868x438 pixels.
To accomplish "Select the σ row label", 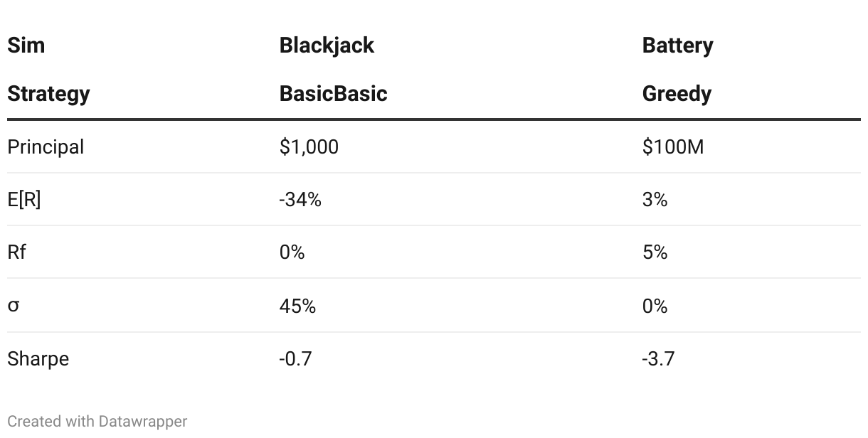I will click(14, 306).
